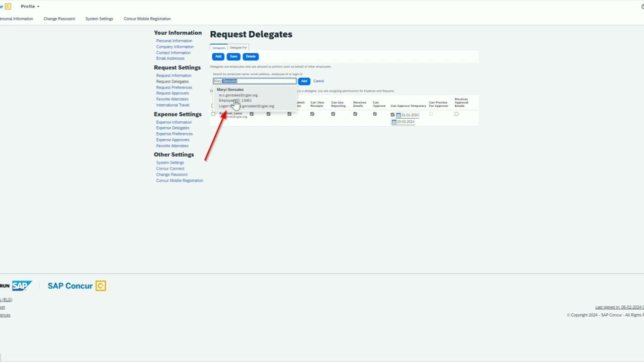Open System Settings in the top navigation
This screenshot has width=644, height=362.
(x=99, y=19)
